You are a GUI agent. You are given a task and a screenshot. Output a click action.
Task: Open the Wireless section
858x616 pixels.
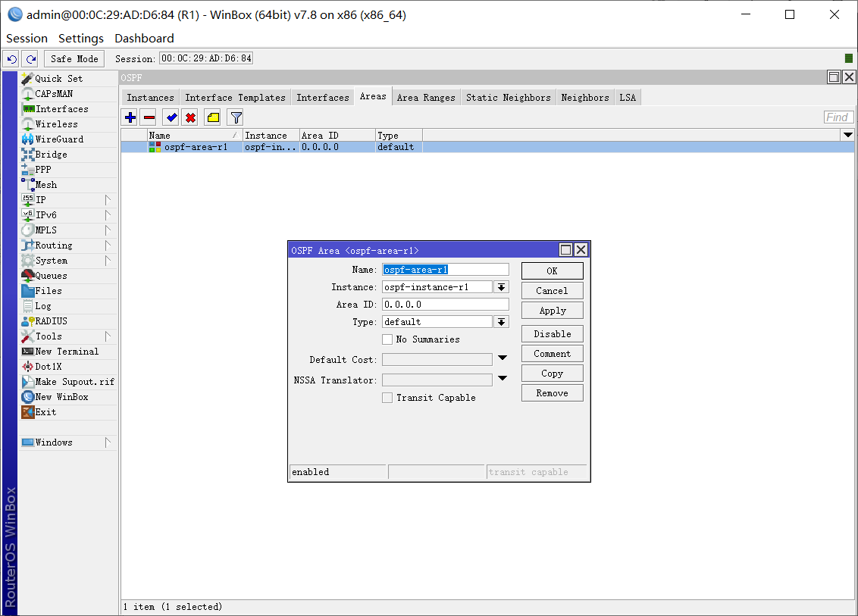68,124
